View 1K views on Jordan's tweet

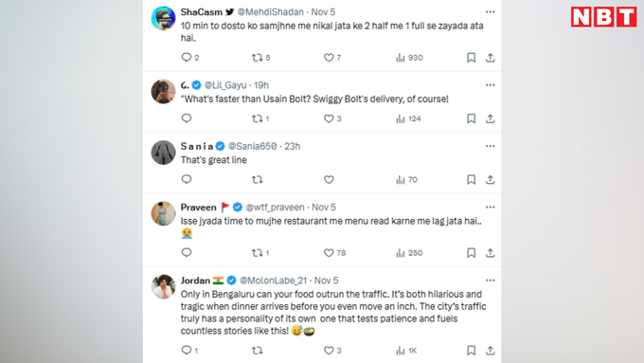[406, 351]
